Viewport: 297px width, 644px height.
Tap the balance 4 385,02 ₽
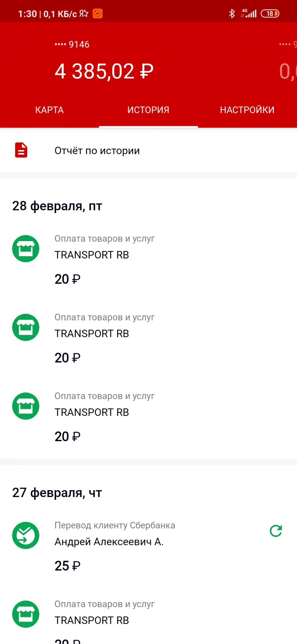[x=104, y=71]
